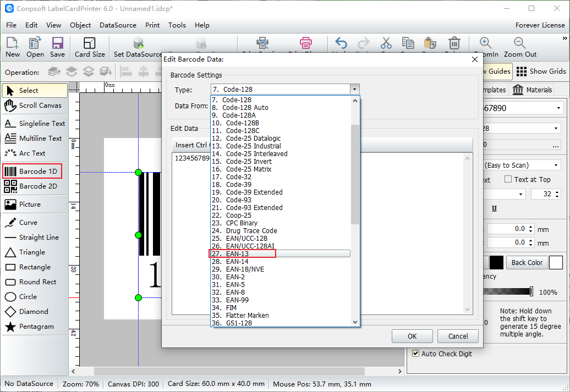Cancel the Edit Barcode Data dialog
Viewport: 570px width, 392px height.
coord(458,336)
